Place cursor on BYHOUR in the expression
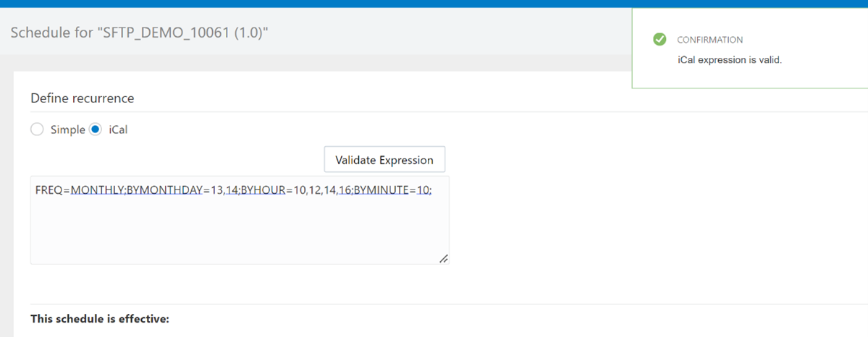This screenshot has width=868, height=337. 263,189
